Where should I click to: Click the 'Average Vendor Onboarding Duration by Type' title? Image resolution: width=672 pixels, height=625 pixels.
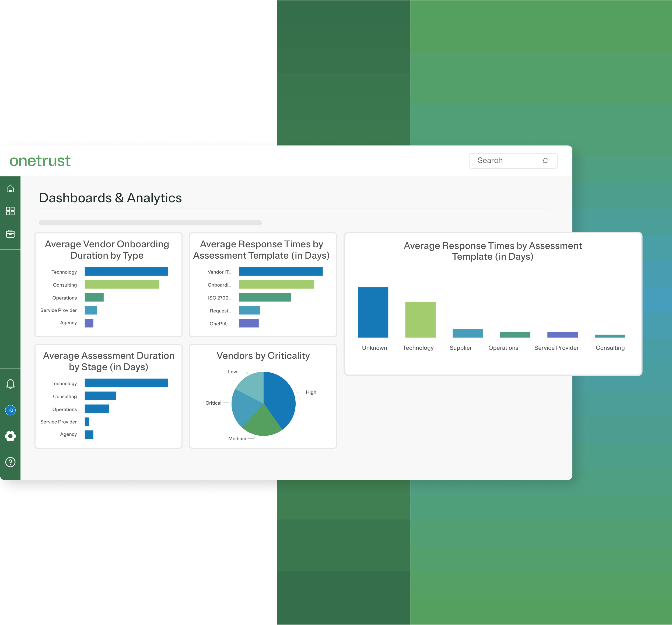107,249
